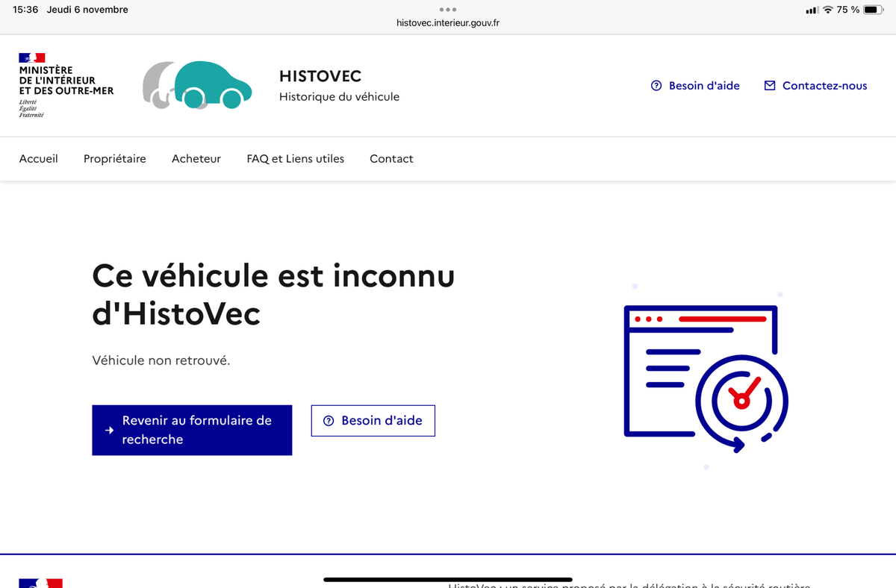The width and height of the screenshot is (896, 588).
Task: Click the arrow icon in the blue button
Action: click(110, 431)
